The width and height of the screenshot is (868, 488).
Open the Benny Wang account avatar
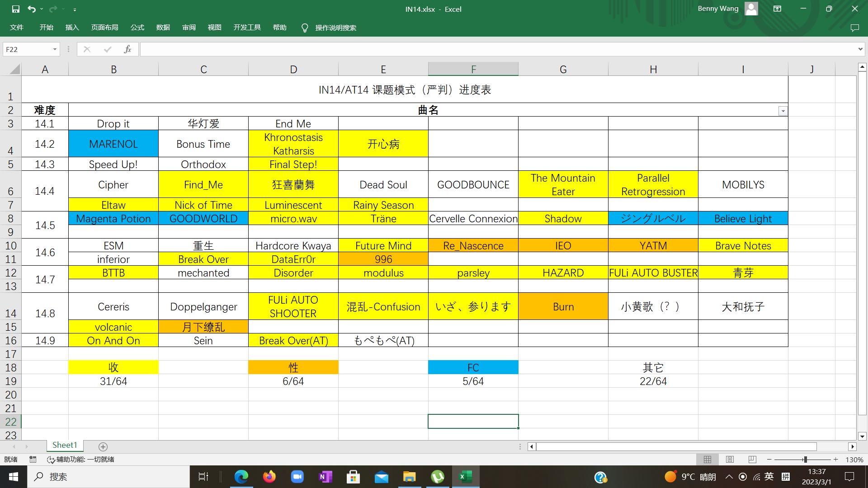click(x=751, y=9)
